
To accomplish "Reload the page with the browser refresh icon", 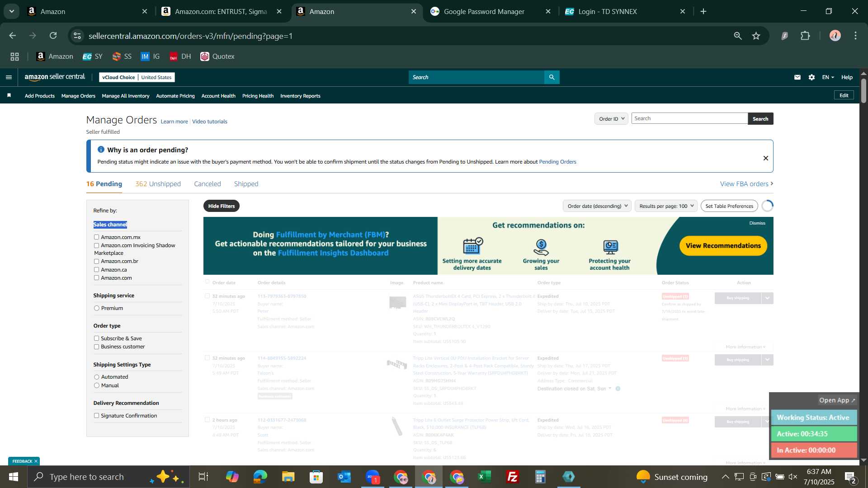I will (53, 36).
